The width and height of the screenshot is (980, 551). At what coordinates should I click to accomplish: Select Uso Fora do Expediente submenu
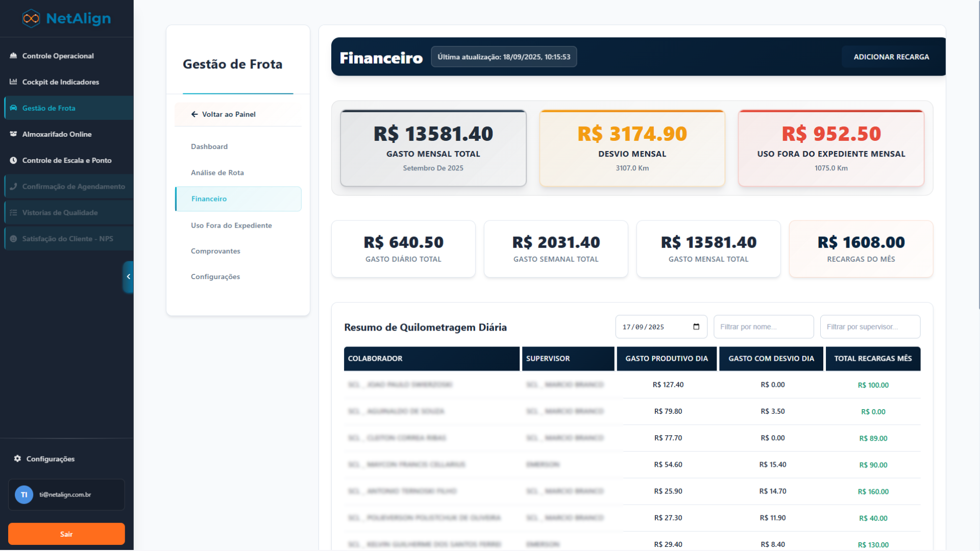tap(231, 225)
